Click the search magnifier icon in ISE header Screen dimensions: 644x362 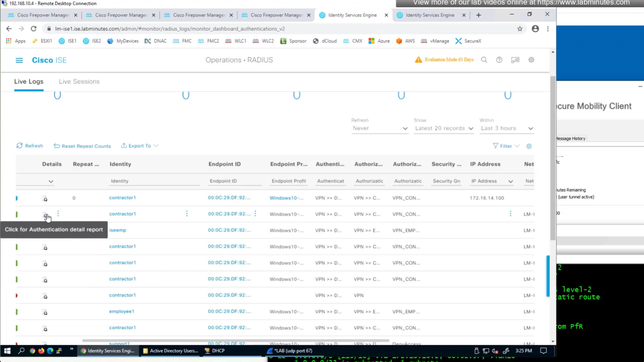coord(484,60)
